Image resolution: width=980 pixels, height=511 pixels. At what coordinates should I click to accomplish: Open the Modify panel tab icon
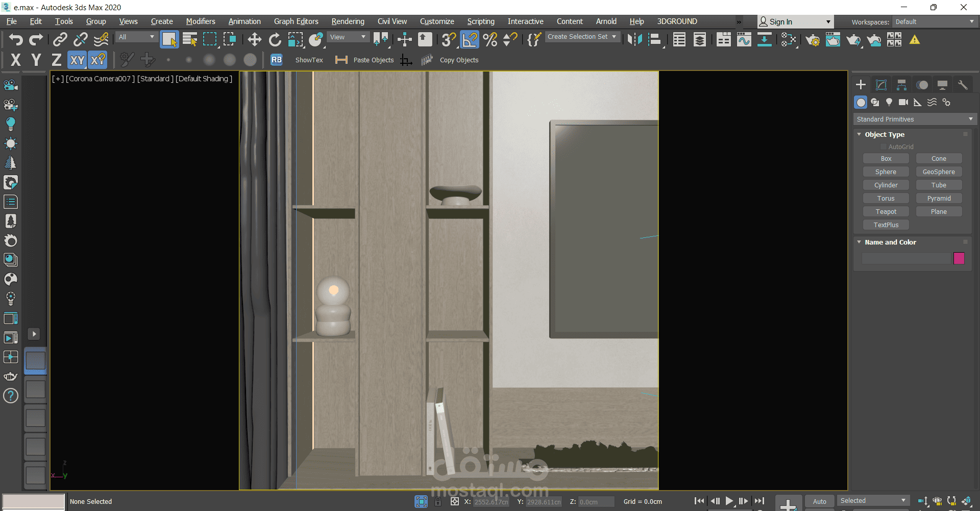(881, 85)
